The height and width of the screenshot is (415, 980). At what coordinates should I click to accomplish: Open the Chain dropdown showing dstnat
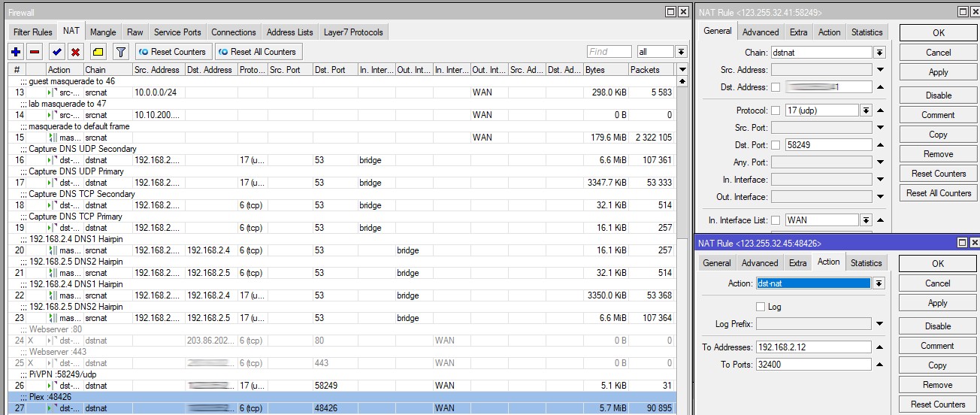(x=879, y=53)
